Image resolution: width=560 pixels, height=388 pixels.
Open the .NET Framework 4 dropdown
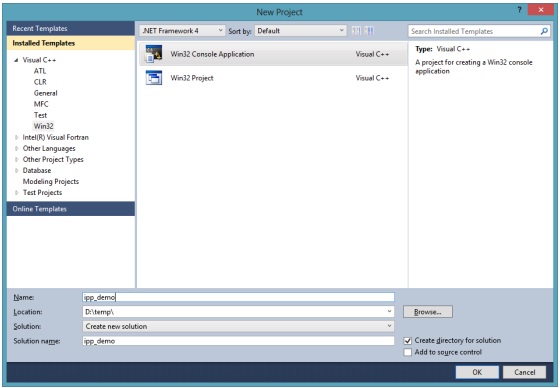click(182, 31)
